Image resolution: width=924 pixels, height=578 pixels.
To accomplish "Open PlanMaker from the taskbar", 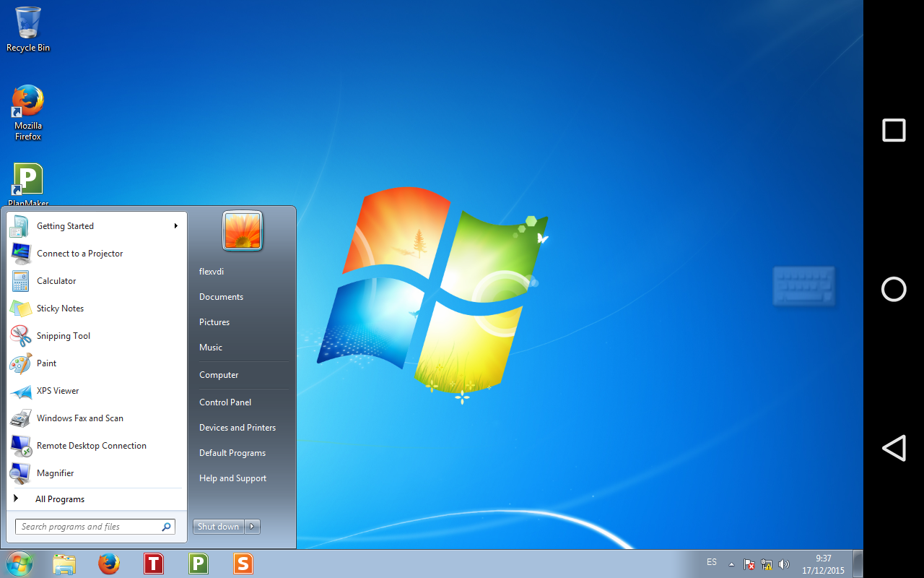I will point(199,564).
